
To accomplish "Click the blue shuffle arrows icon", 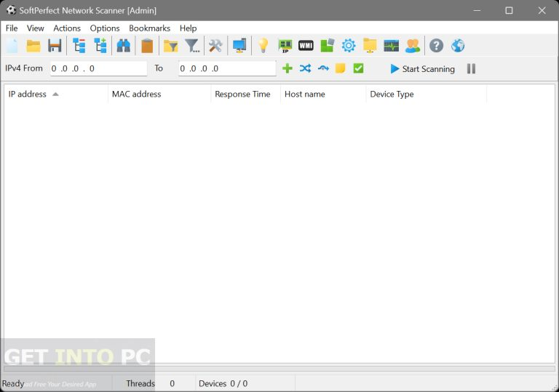I will click(305, 68).
